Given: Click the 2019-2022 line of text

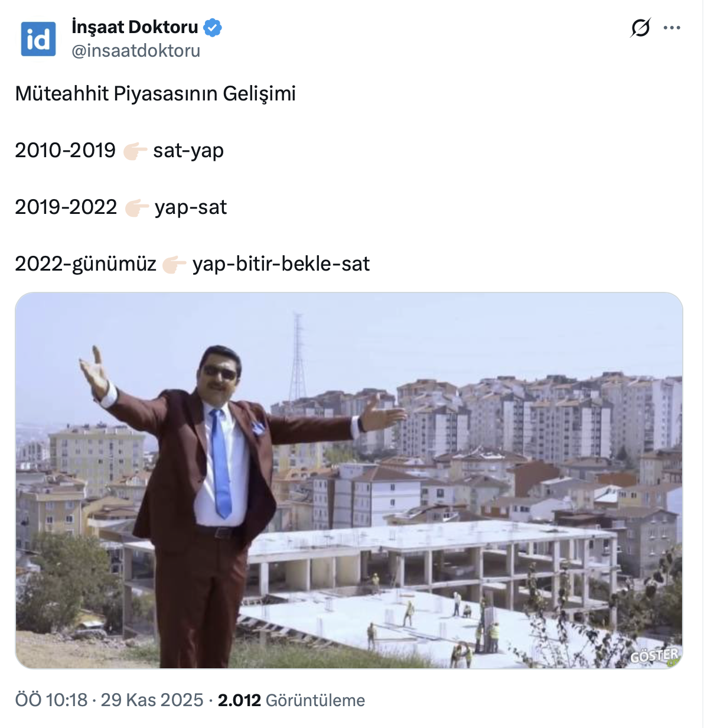Looking at the screenshot, I should [66, 207].
